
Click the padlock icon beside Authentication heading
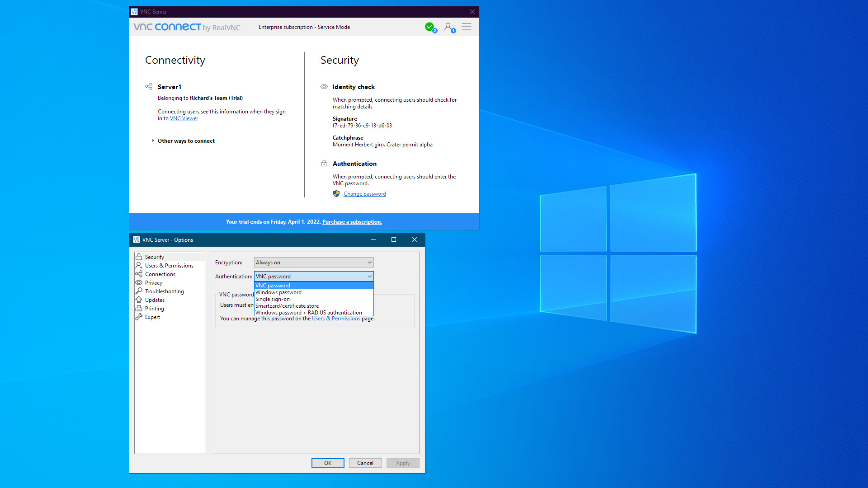(x=324, y=163)
